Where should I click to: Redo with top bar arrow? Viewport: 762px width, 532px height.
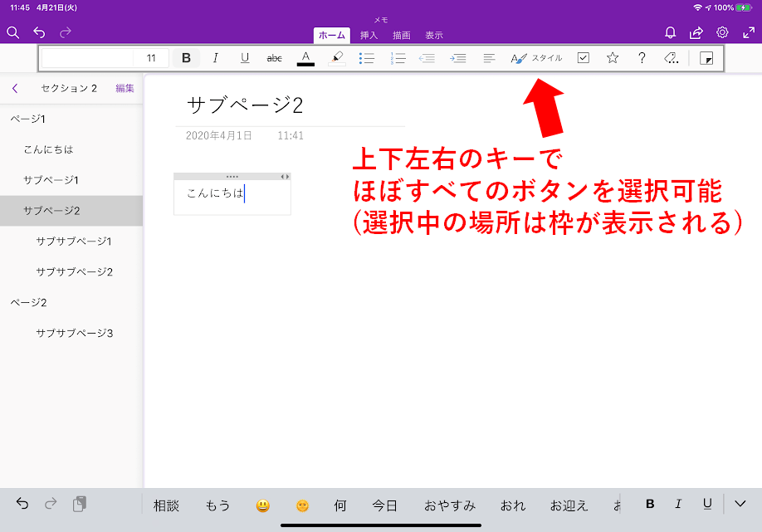(x=65, y=32)
